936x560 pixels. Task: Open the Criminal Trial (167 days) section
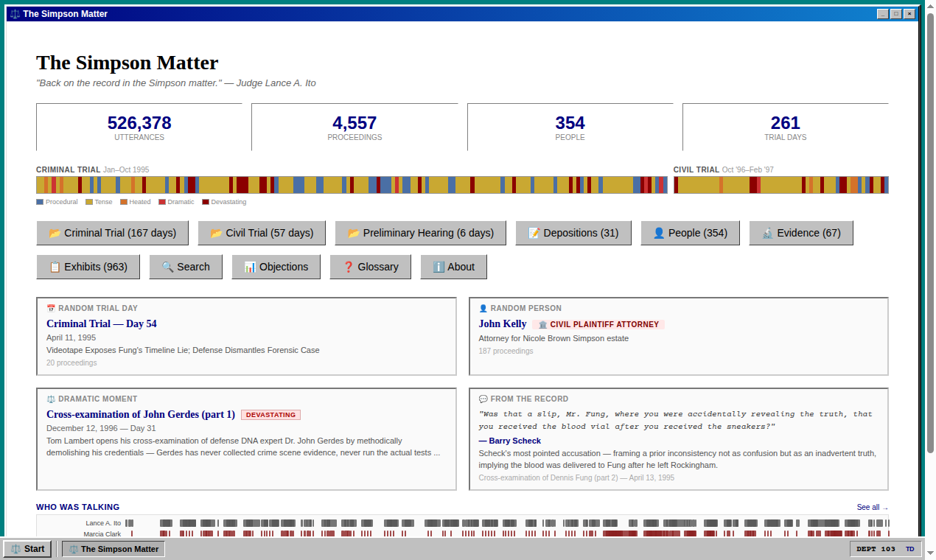112,233
